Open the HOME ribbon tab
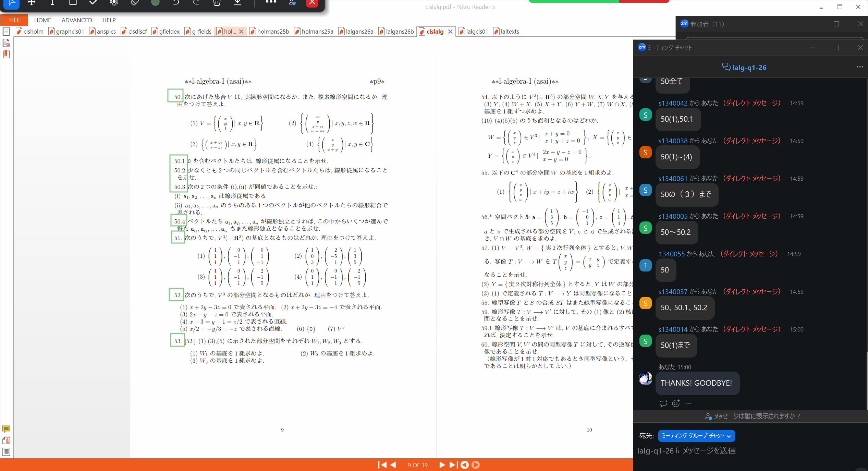Image resolution: width=868 pixels, height=471 pixels. [x=42, y=20]
